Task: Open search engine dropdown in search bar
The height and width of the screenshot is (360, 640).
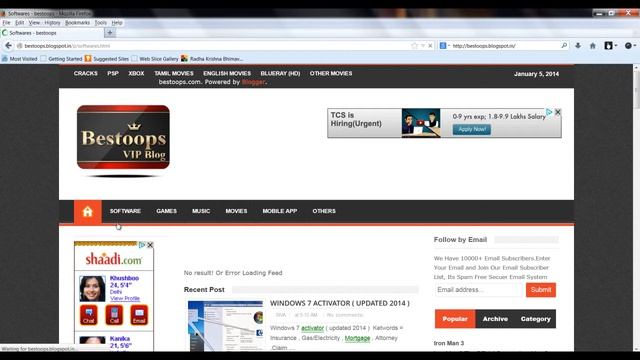Action: coord(444,46)
